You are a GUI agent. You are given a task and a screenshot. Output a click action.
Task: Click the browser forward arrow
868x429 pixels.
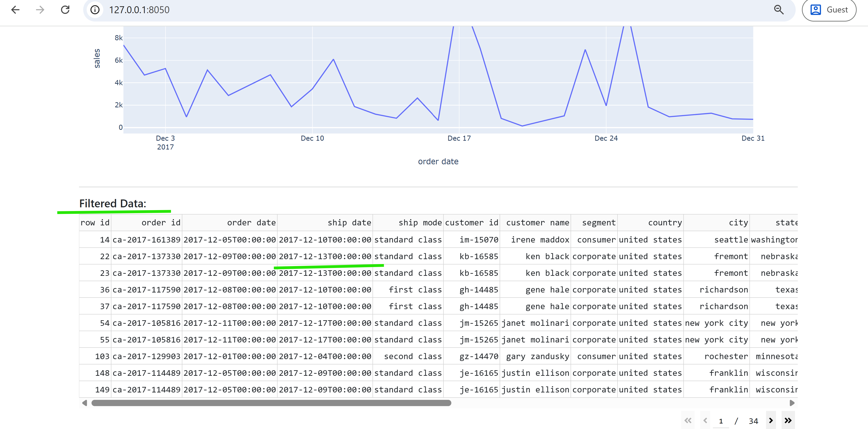(x=40, y=10)
